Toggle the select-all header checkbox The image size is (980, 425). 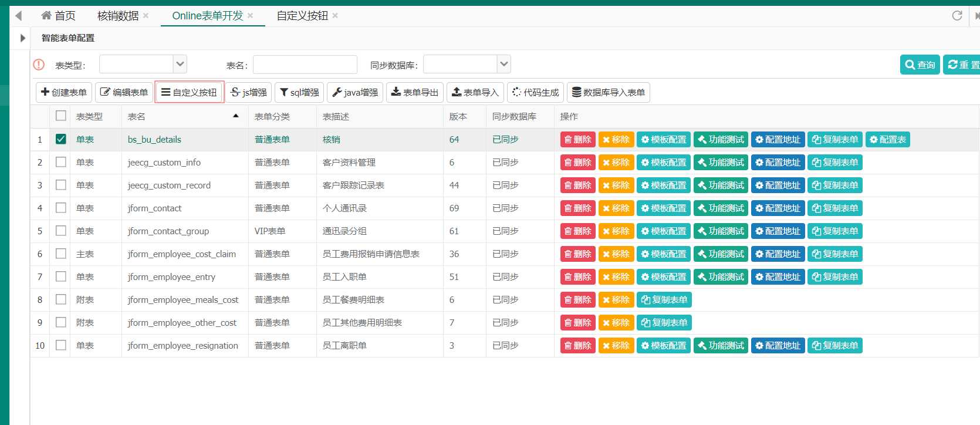pyautogui.click(x=60, y=116)
